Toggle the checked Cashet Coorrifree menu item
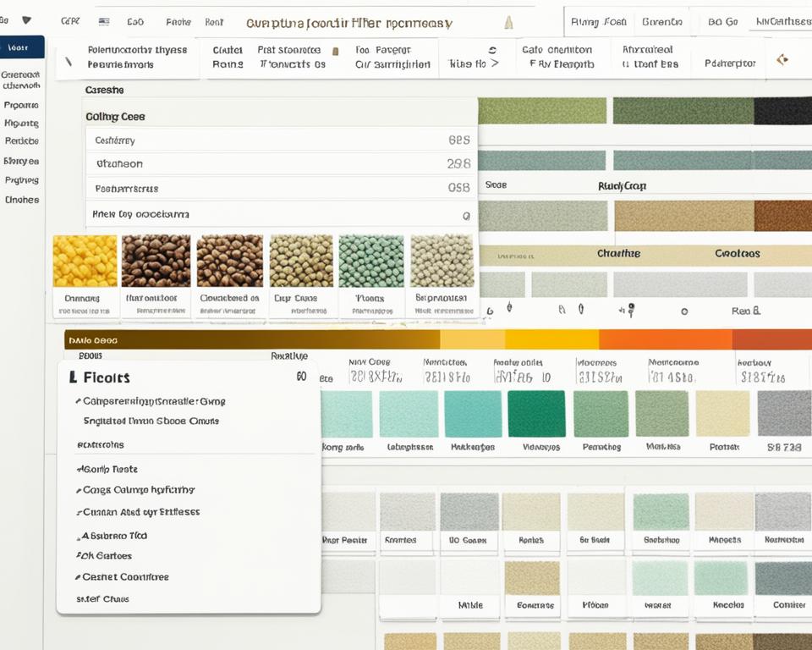Image resolution: width=812 pixels, height=650 pixels. coord(125,577)
